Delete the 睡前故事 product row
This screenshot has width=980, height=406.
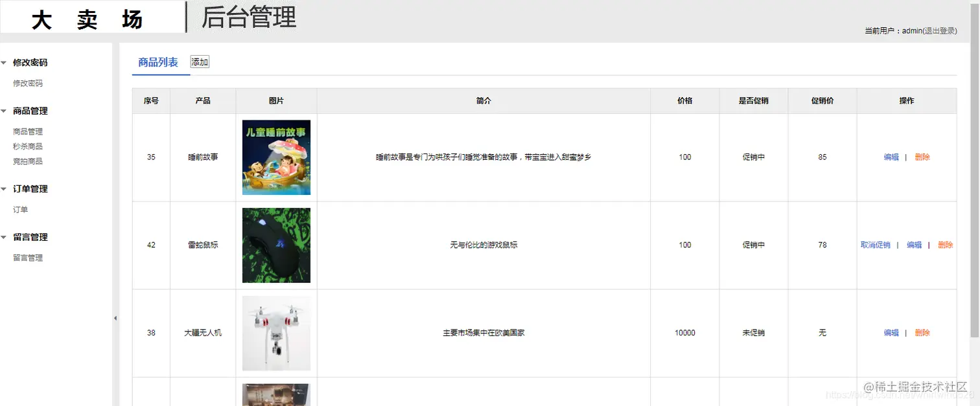point(922,157)
